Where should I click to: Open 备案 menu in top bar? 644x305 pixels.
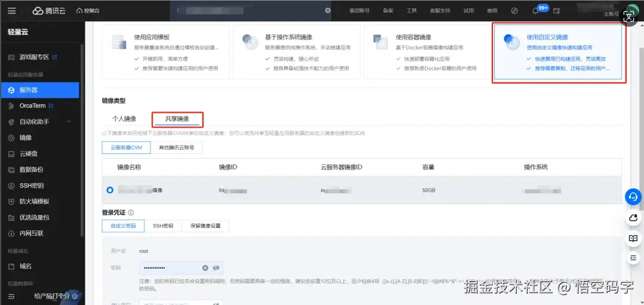click(x=388, y=11)
